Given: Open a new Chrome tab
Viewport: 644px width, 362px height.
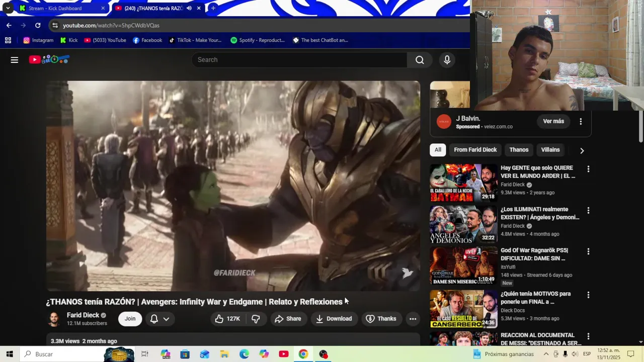Looking at the screenshot, I should [x=213, y=8].
